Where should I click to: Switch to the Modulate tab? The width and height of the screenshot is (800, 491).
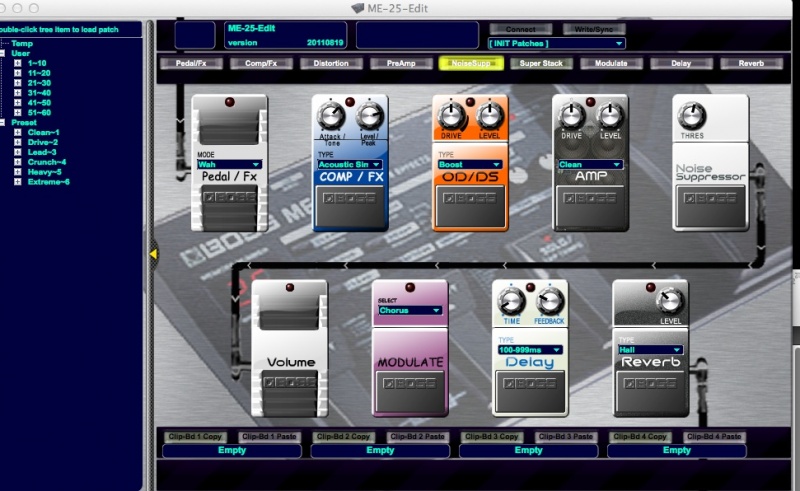pyautogui.click(x=611, y=63)
